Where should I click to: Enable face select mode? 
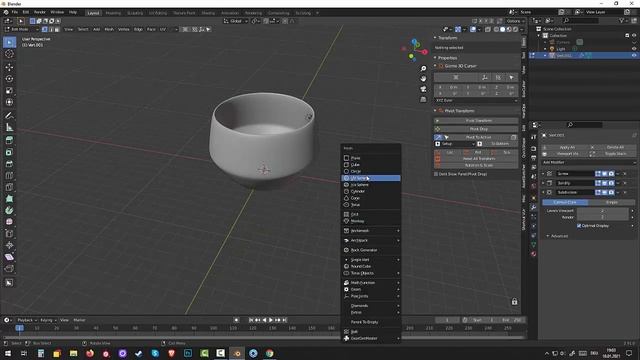coord(57,29)
